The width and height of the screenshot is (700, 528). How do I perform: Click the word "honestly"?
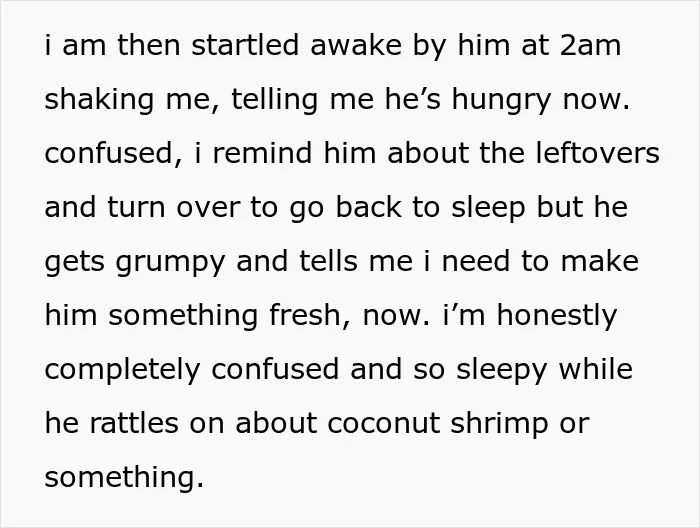(557, 316)
